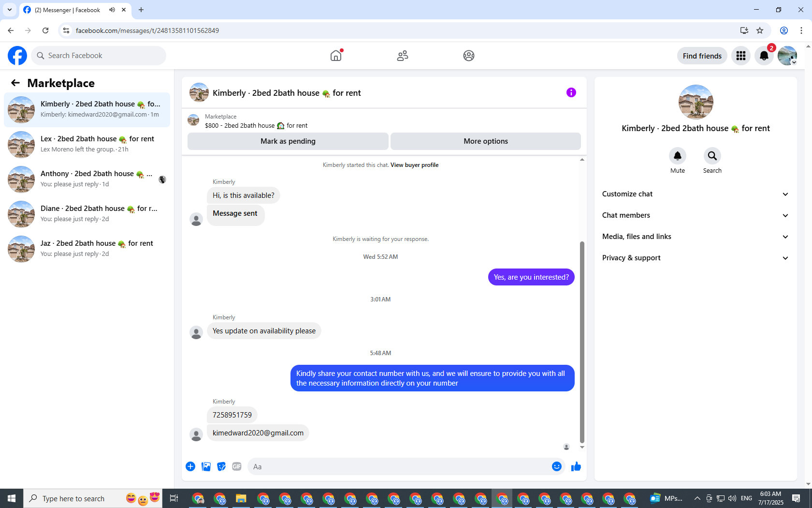Open the conversation information icon

click(x=571, y=92)
